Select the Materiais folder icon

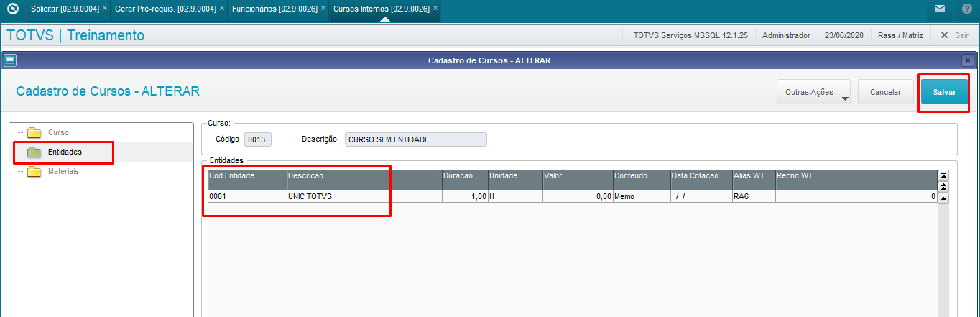[x=34, y=171]
